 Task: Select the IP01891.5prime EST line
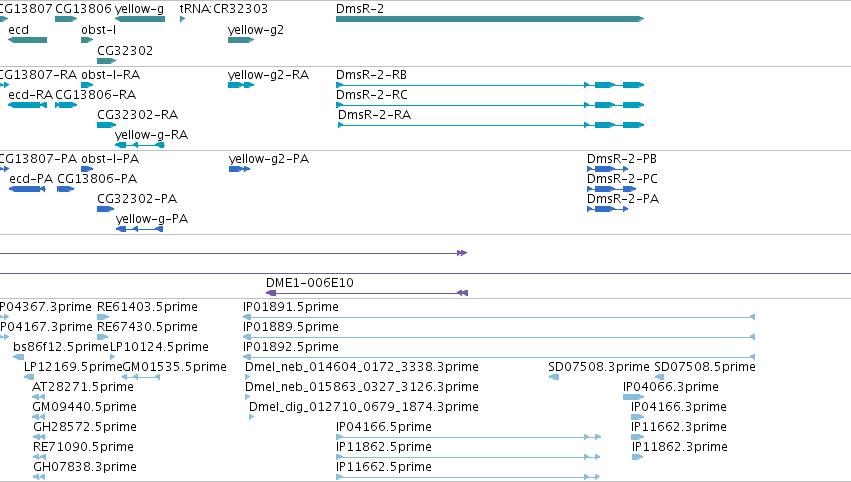[x=499, y=317]
